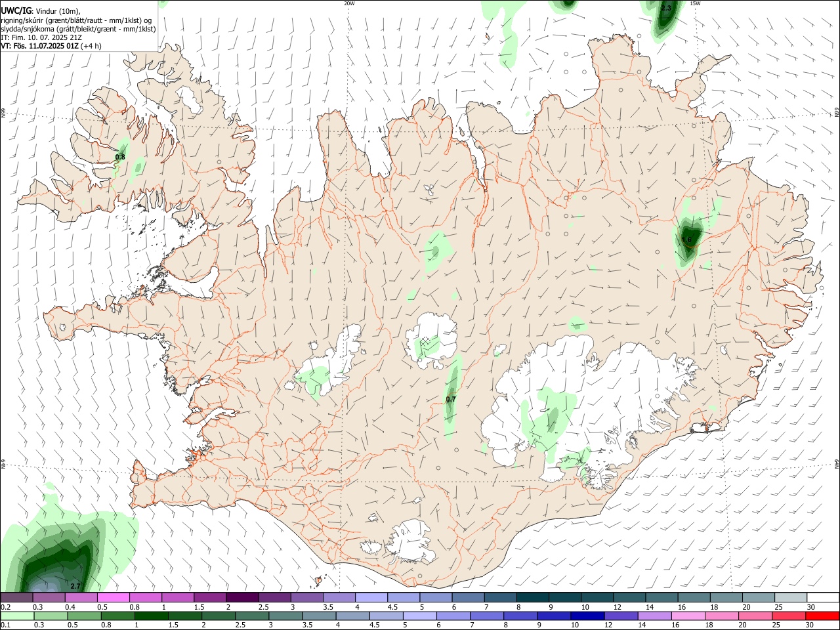Click the '20W' longitude label
840x630 pixels.
click(x=349, y=3)
